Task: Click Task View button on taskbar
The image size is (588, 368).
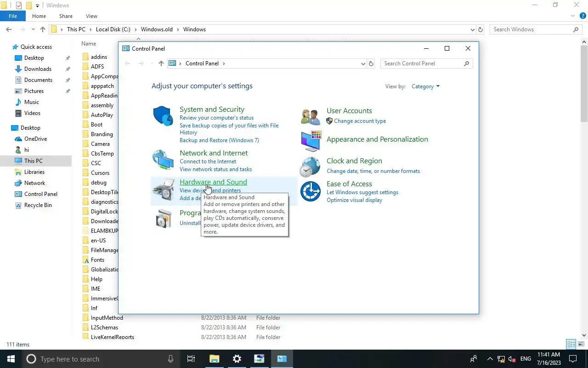Action: (191, 359)
